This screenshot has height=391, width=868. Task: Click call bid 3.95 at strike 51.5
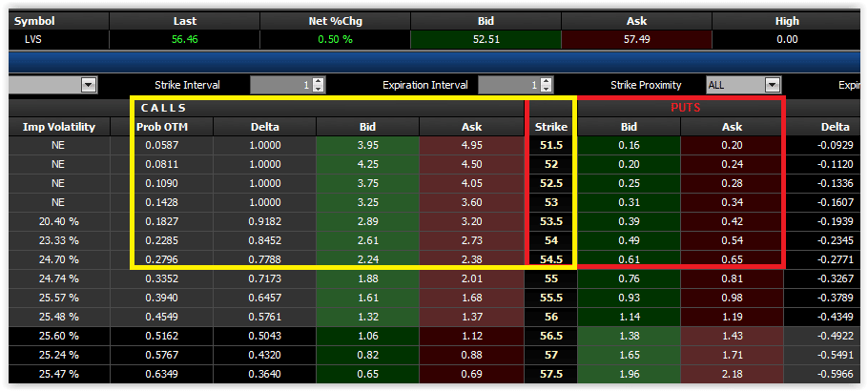pos(368,145)
